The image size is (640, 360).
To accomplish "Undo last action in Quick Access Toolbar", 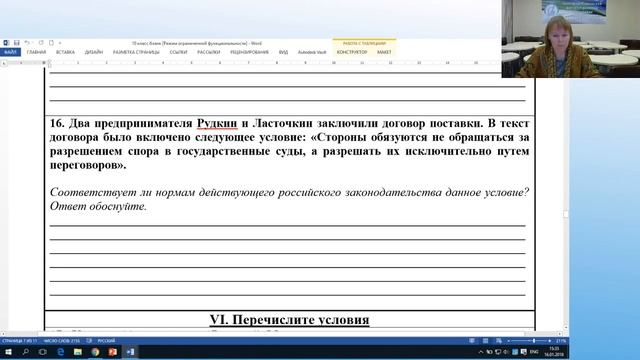I will 27,43.
